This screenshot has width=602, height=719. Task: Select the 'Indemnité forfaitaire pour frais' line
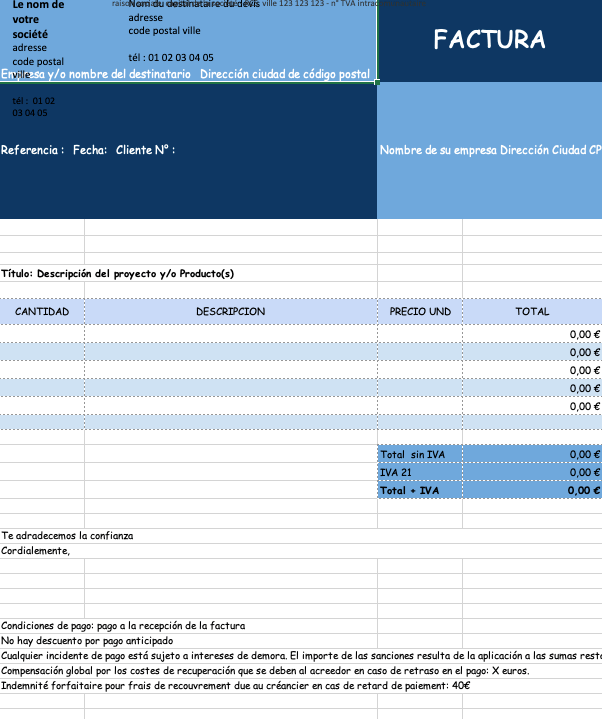coord(236,686)
